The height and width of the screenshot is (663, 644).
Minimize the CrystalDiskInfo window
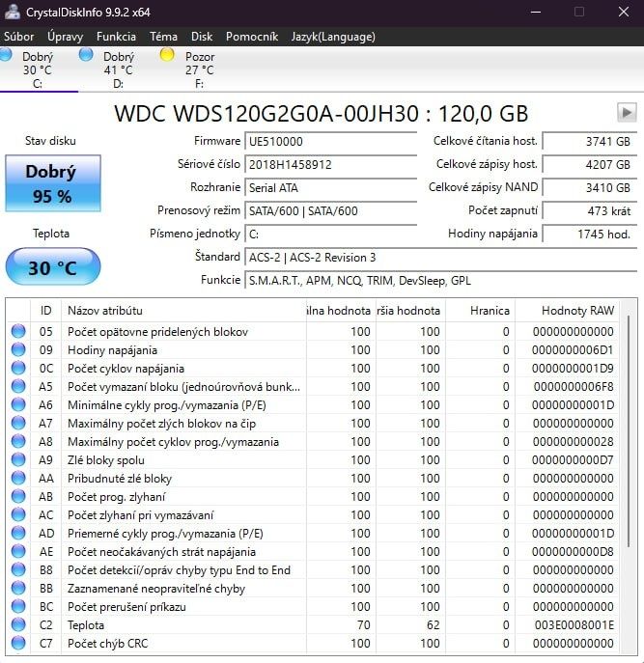(536, 12)
